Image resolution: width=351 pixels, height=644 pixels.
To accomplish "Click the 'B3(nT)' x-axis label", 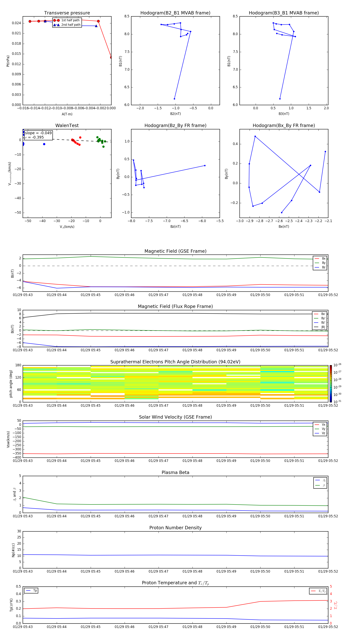I will [284, 114].
